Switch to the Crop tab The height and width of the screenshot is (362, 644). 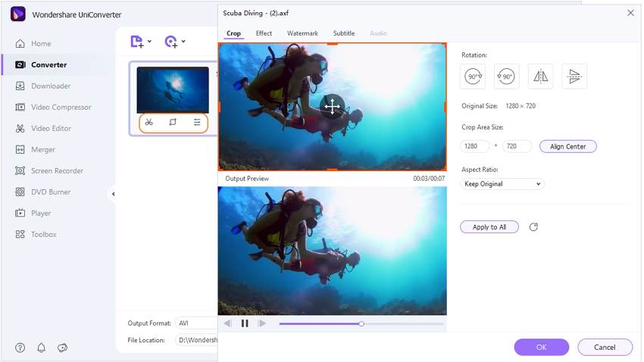pyautogui.click(x=233, y=33)
